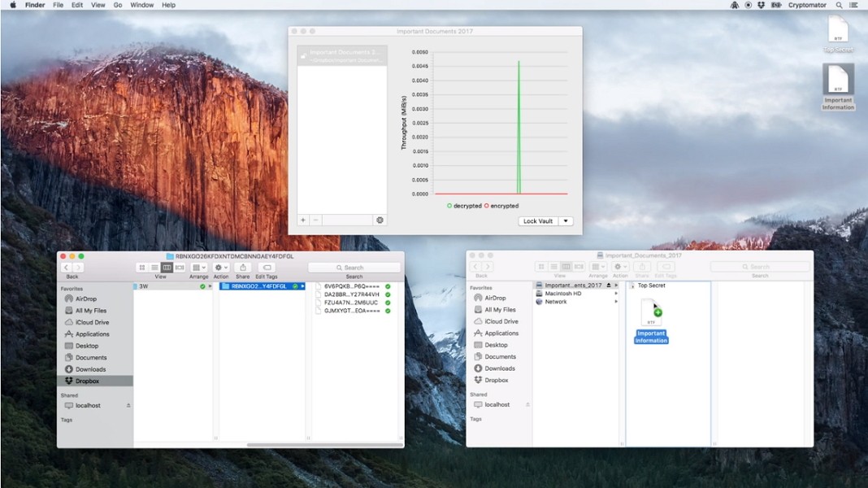Expand Network chevron in right Finder window

[x=616, y=302]
